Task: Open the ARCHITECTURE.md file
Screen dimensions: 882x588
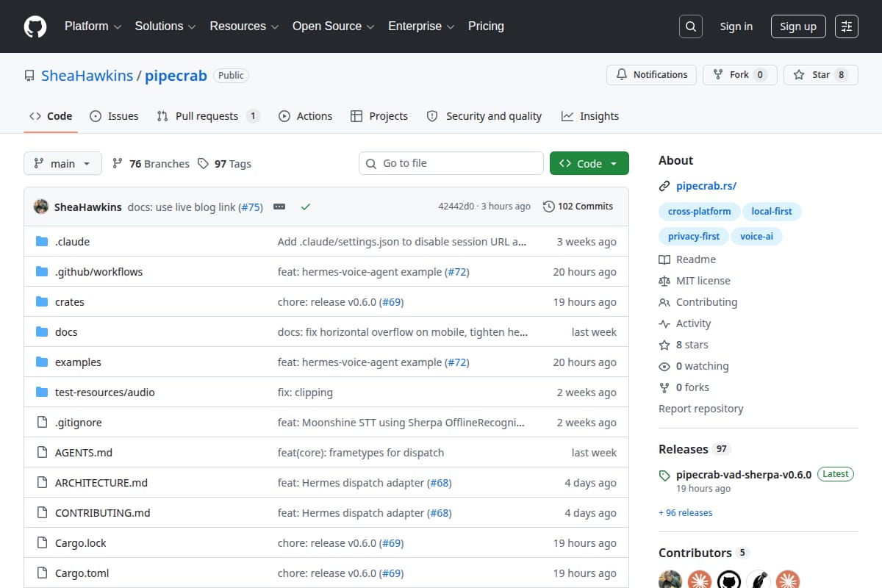Action: click(x=101, y=483)
